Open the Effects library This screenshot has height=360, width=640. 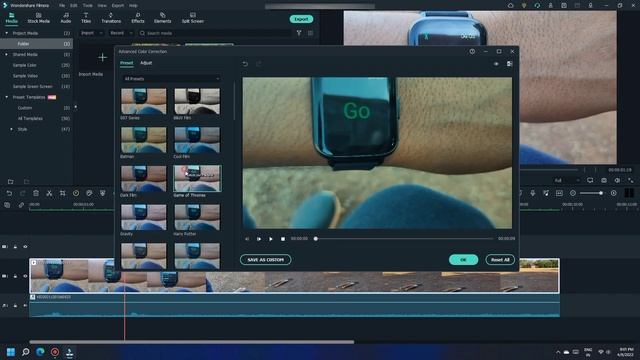coord(138,18)
